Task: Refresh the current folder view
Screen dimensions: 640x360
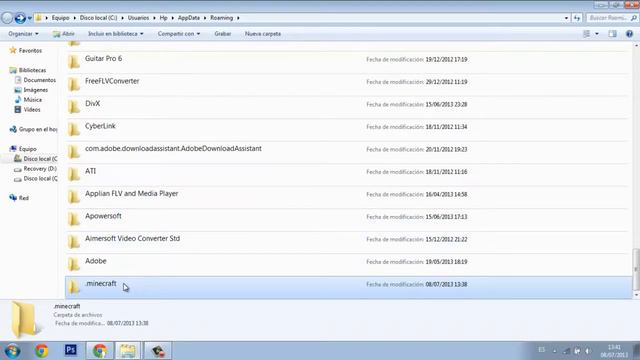Action: coord(577,18)
